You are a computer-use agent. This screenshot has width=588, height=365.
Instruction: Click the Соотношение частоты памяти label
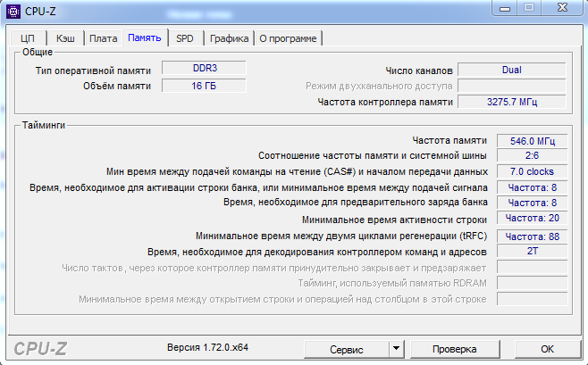pyautogui.click(x=373, y=155)
